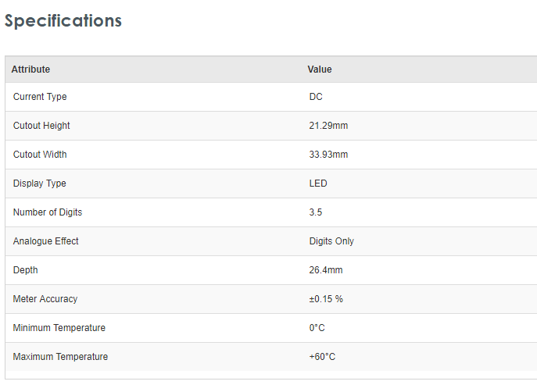The image size is (537, 392).
Task: Click the Digits Only value
Action: 331,241
